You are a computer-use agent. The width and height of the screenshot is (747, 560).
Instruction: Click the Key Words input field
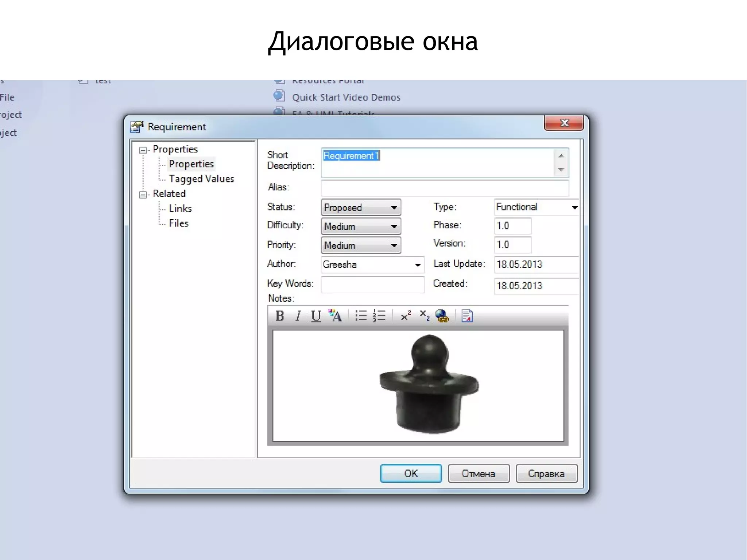click(x=373, y=285)
